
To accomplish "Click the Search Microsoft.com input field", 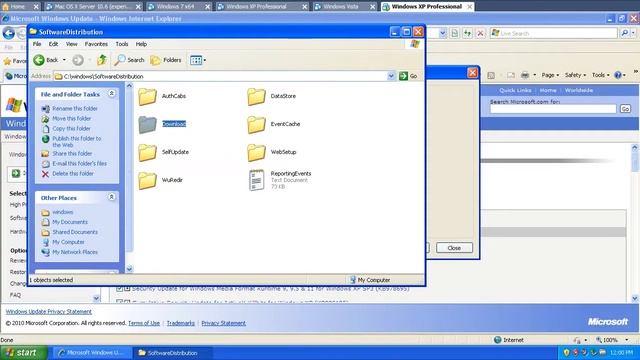I will [553, 109].
